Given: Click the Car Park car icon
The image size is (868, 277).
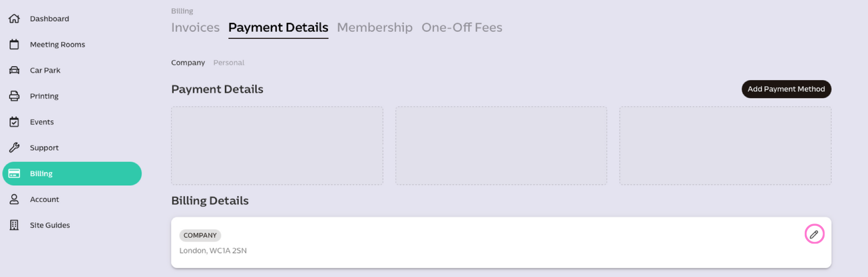Looking at the screenshot, I should [x=14, y=70].
